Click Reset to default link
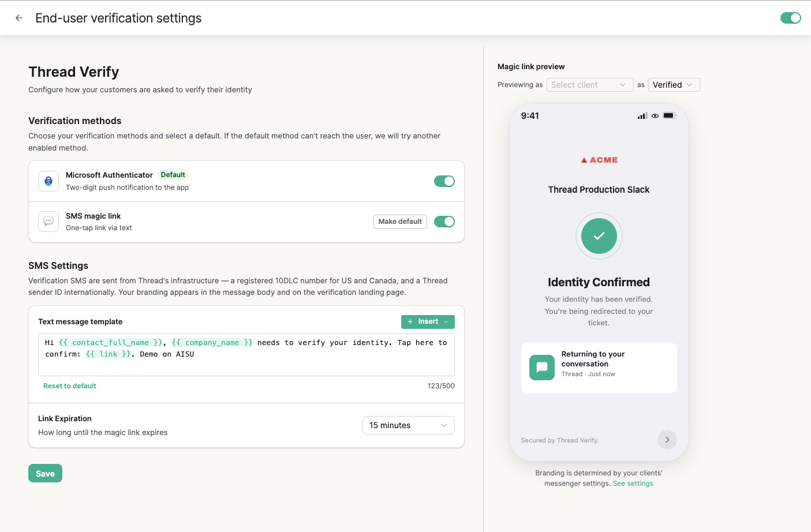This screenshot has width=811, height=532. [x=70, y=386]
